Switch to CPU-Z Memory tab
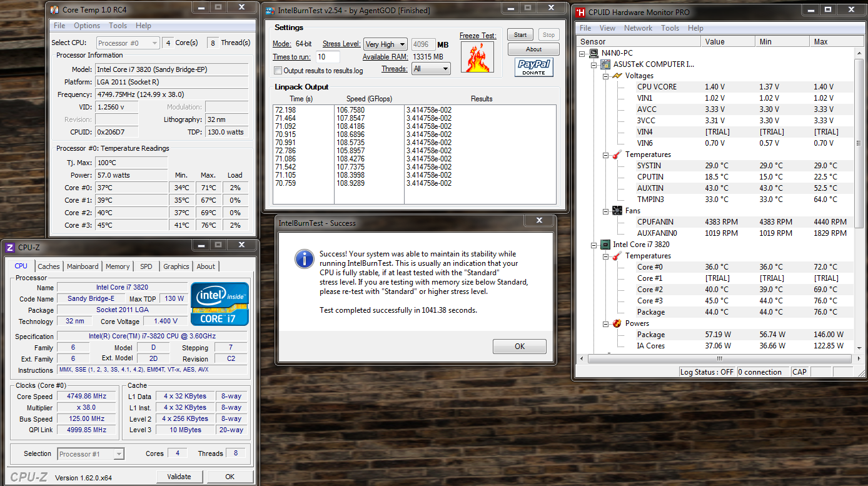This screenshot has width=868, height=486. tap(118, 266)
